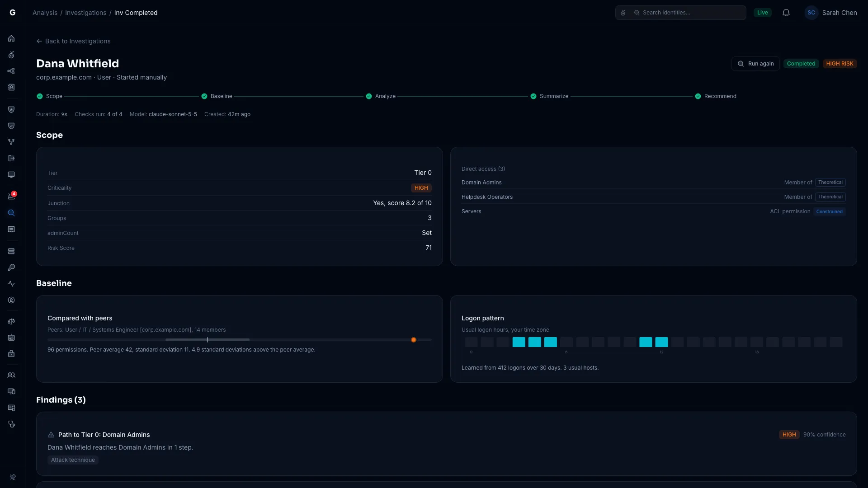Image resolution: width=868 pixels, height=488 pixels.
Task: Click the Risk Score value 71
Action: [429, 248]
